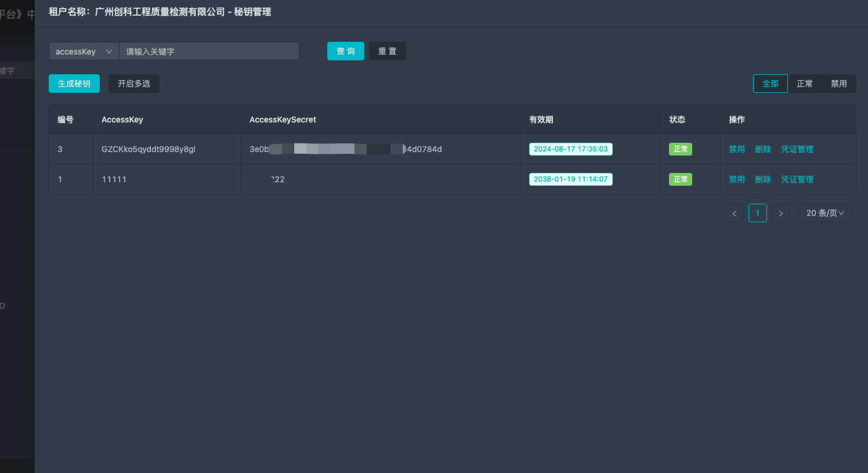Image resolution: width=868 pixels, height=473 pixels.
Task: Click the next page arrow icon
Action: 780,214
